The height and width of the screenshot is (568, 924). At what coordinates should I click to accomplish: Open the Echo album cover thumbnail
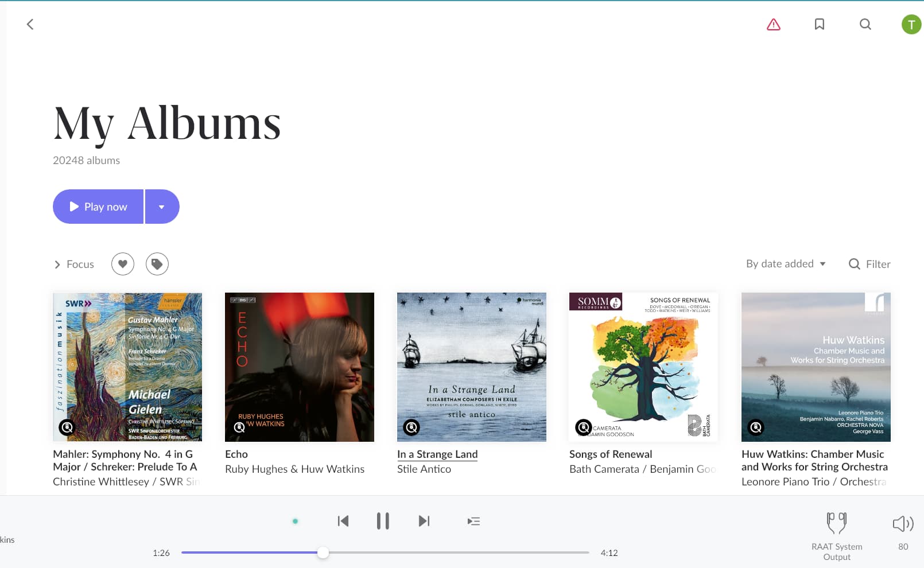(300, 367)
